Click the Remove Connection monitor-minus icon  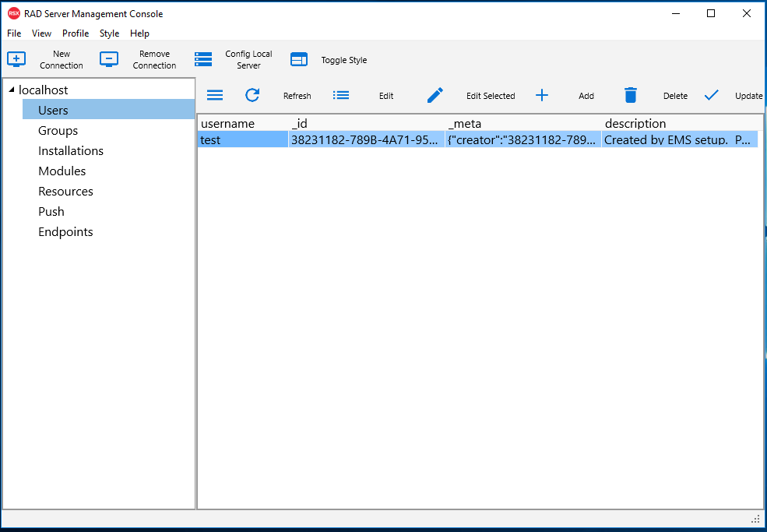point(108,59)
